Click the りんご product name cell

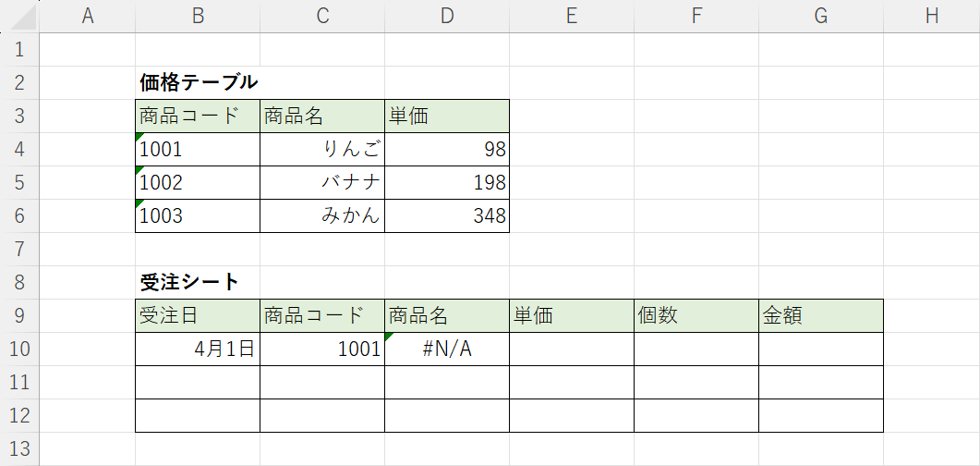[x=321, y=150]
